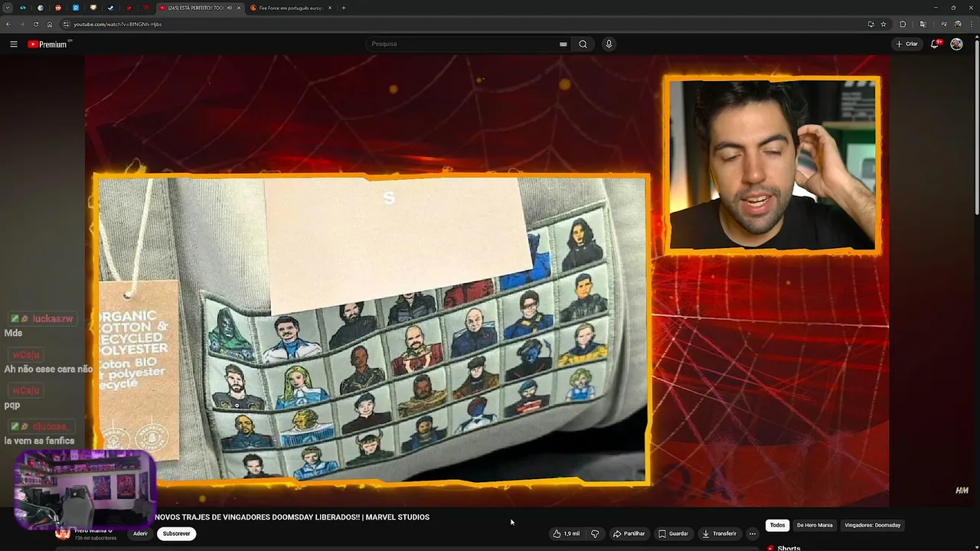Open more actions three-dot button
Image resolution: width=980 pixels, height=551 pixels.
tap(753, 533)
